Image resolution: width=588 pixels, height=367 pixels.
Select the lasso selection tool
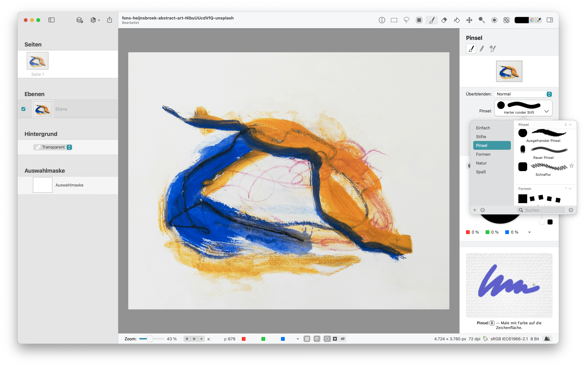(x=406, y=20)
